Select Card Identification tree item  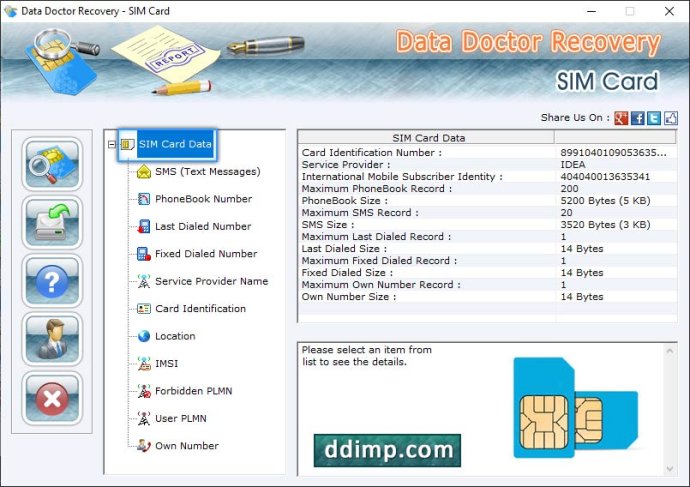[x=200, y=309]
